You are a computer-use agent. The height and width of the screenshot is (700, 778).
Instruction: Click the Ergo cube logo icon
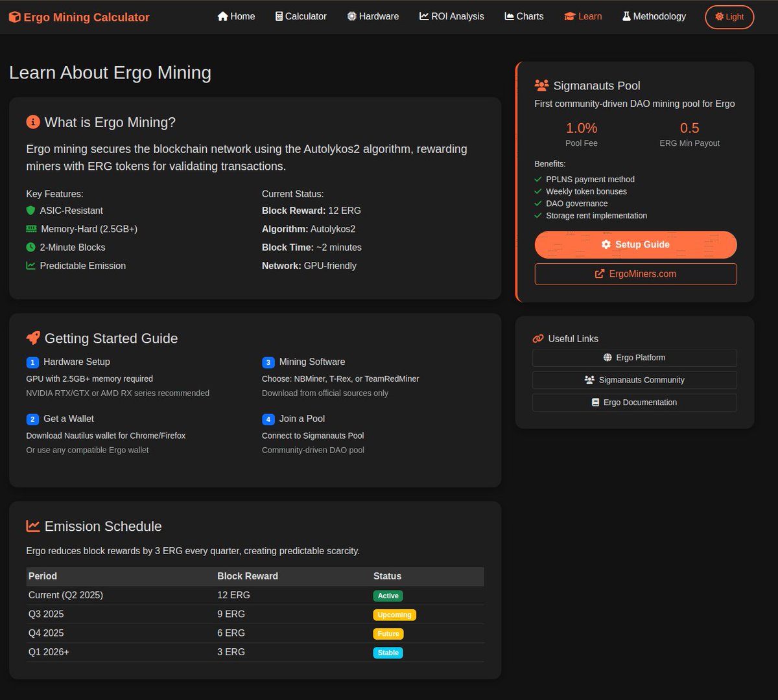pyautogui.click(x=14, y=17)
